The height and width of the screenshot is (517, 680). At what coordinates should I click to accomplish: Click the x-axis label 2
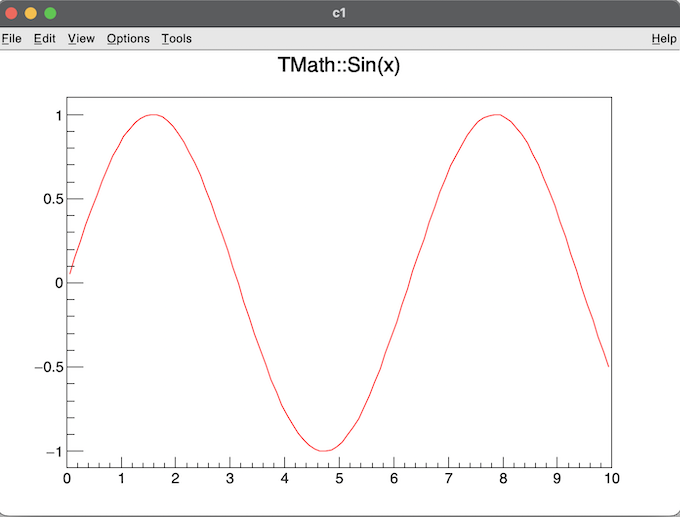(x=175, y=478)
